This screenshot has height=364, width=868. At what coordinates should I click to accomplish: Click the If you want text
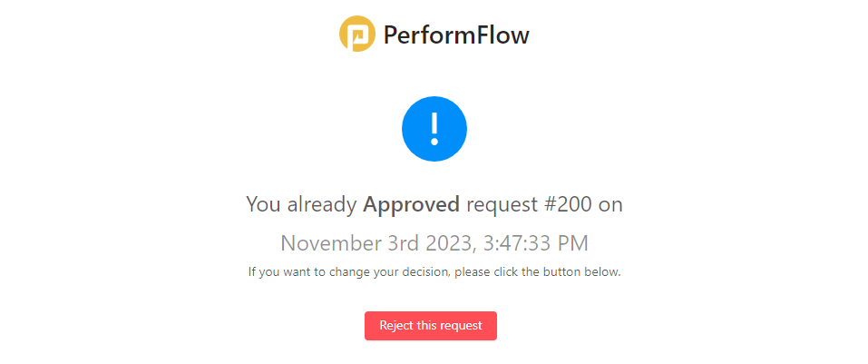pos(277,272)
